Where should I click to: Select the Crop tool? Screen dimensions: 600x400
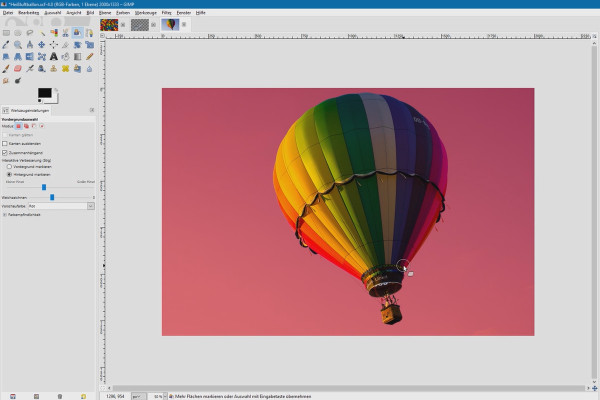(x=65, y=45)
